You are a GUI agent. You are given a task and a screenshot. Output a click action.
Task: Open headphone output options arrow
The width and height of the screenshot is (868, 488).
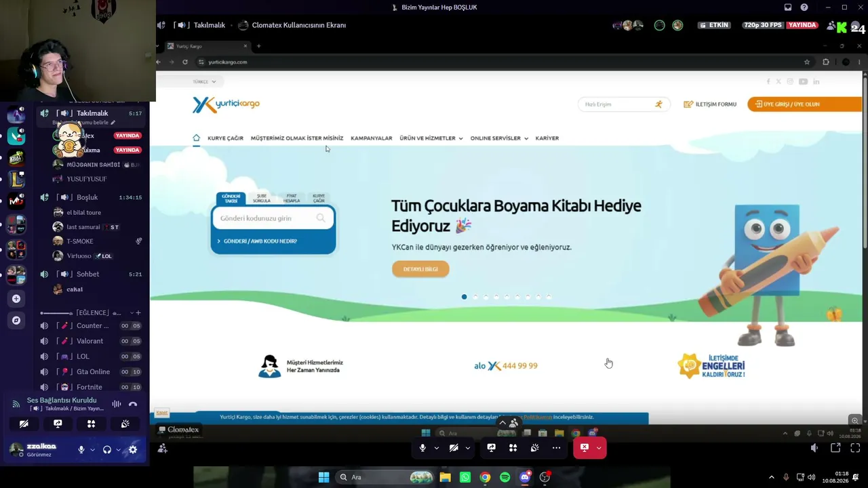(118, 449)
